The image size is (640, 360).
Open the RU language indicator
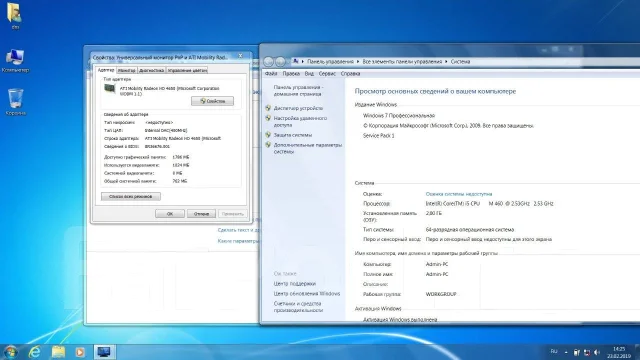pyautogui.click(x=554, y=351)
